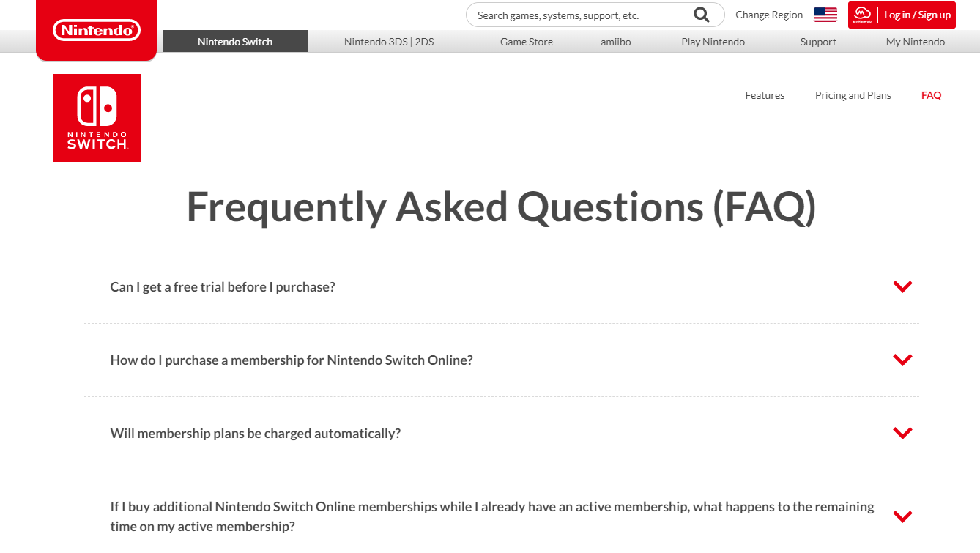Viewport: 980px width, 553px height.
Task: Click the search games input field
Action: [579, 15]
